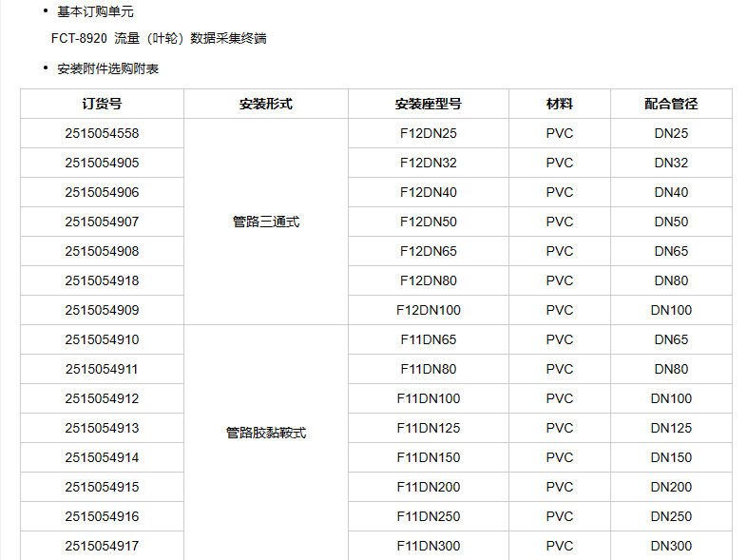Click order number 2515054558
Image resolution: width=747 pixels, height=560 pixels.
point(102,133)
